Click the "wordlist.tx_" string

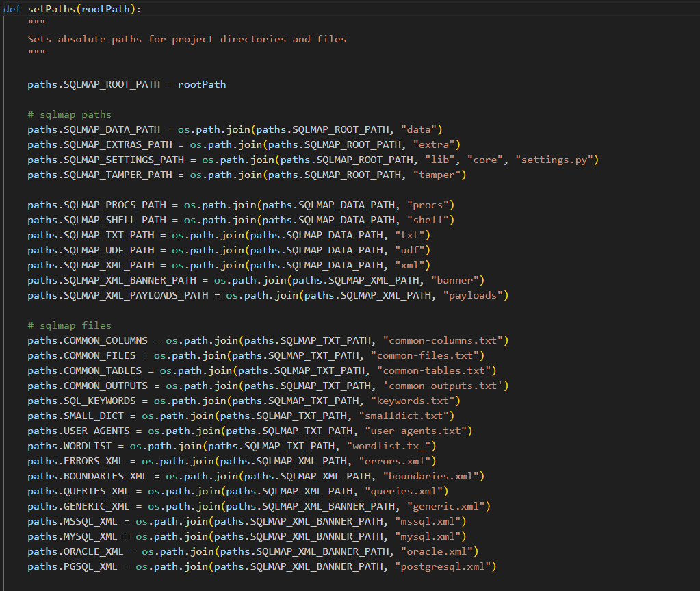pyautogui.click(x=389, y=446)
